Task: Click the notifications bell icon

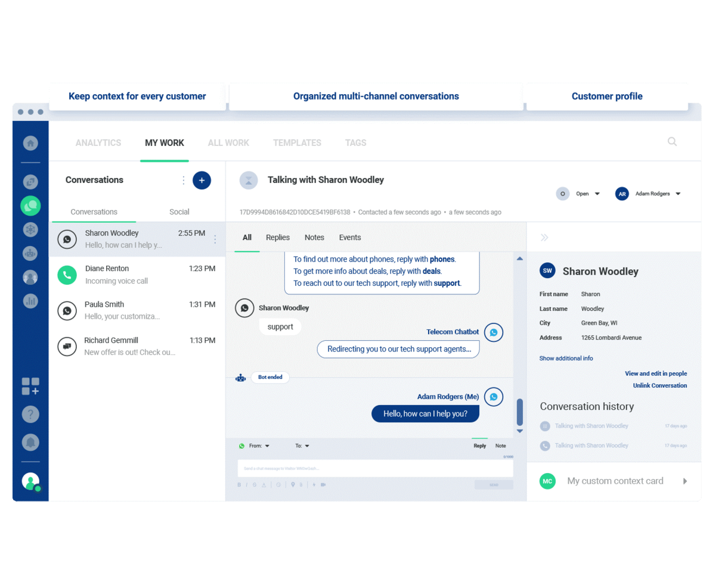Action: (30, 442)
